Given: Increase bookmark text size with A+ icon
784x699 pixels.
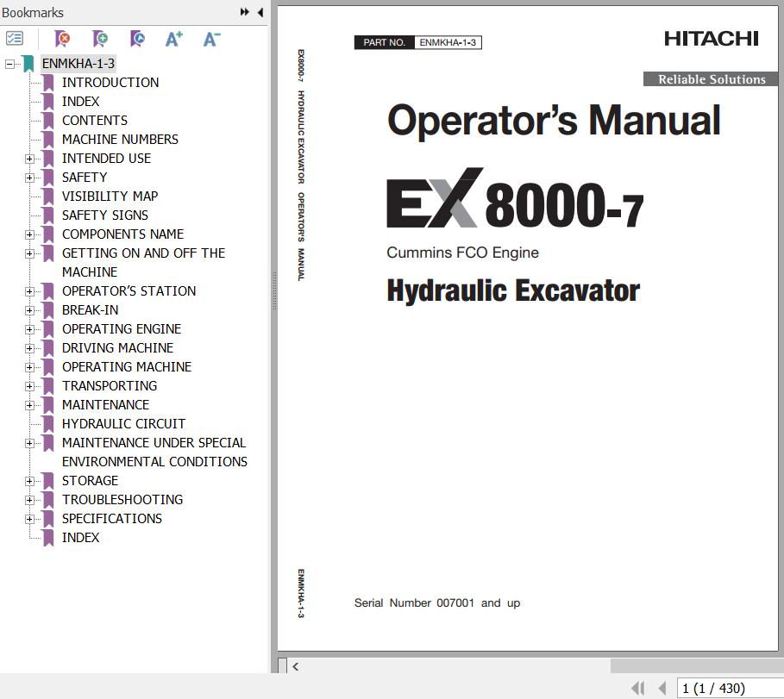Looking at the screenshot, I should (174, 39).
